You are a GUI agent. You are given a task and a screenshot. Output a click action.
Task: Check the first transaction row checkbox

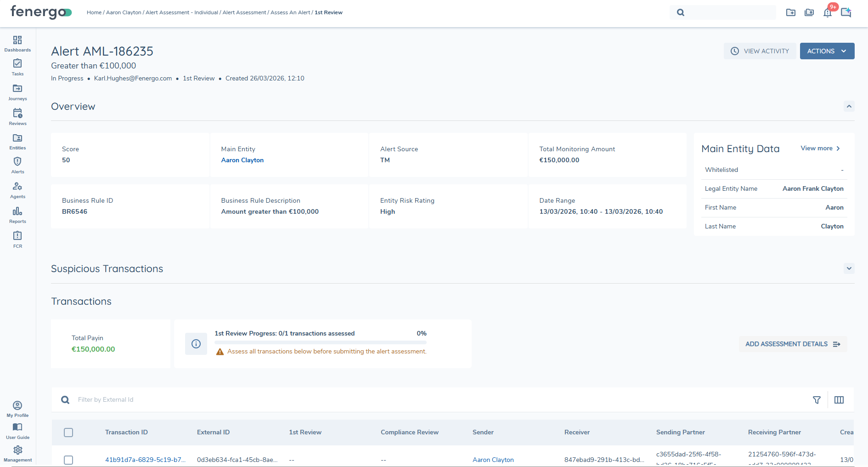coord(68,460)
